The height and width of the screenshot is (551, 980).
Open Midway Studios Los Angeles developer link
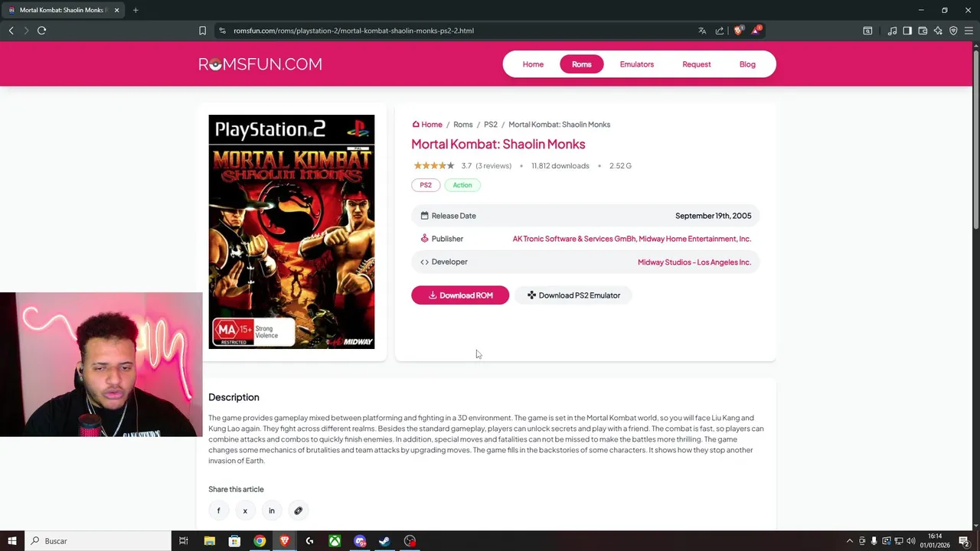click(694, 262)
